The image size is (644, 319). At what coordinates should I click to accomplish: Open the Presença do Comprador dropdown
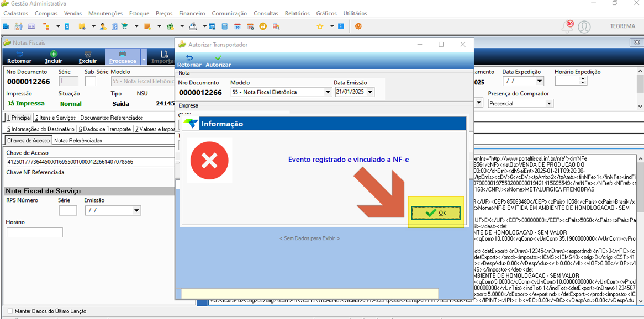pos(549,103)
